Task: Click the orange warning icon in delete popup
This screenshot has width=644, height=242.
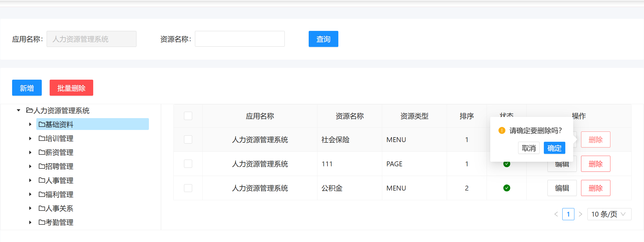Action: point(502,131)
